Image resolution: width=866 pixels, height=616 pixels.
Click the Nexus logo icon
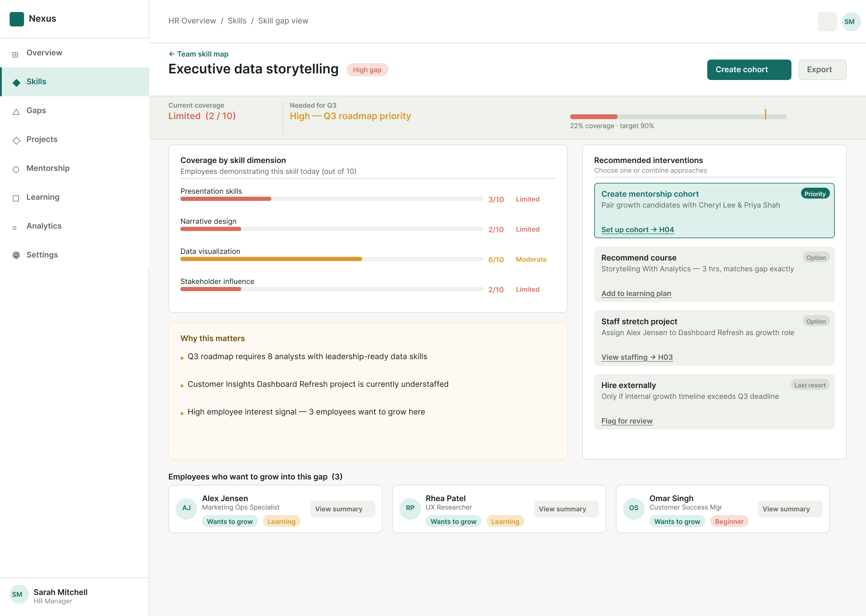point(17,19)
